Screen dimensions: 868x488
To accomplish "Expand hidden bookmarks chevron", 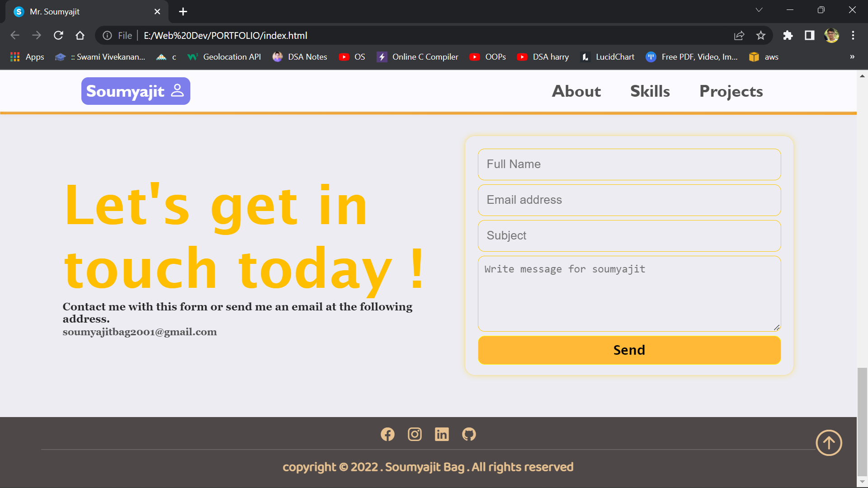I will [x=852, y=57].
